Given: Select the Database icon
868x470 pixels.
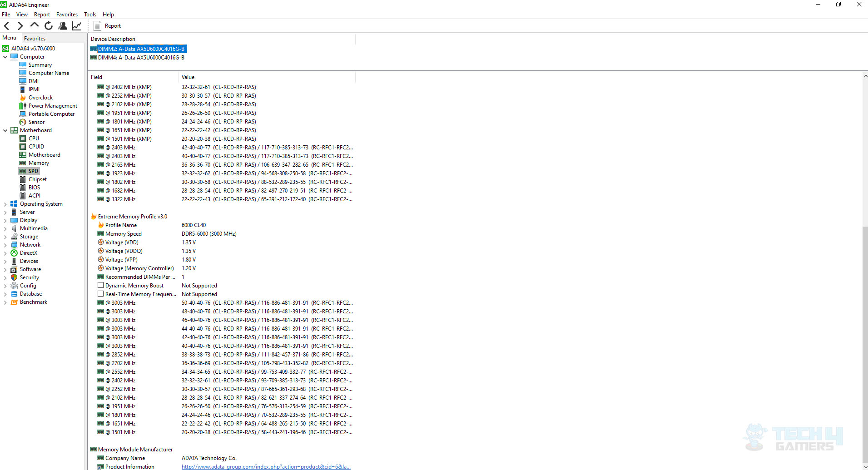Looking at the screenshot, I should [x=14, y=294].
